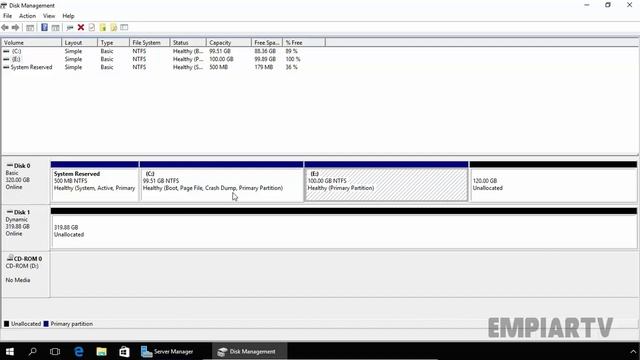Open File Explorer from taskbar

click(101, 351)
